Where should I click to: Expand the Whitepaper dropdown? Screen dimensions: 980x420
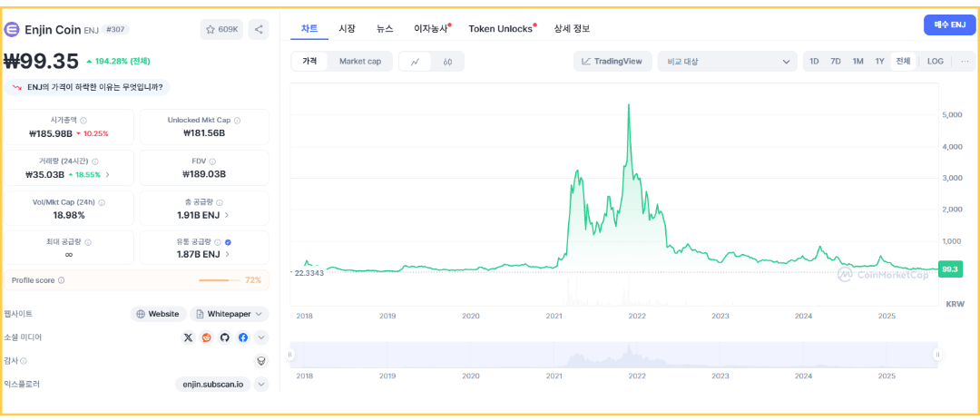tap(230, 314)
